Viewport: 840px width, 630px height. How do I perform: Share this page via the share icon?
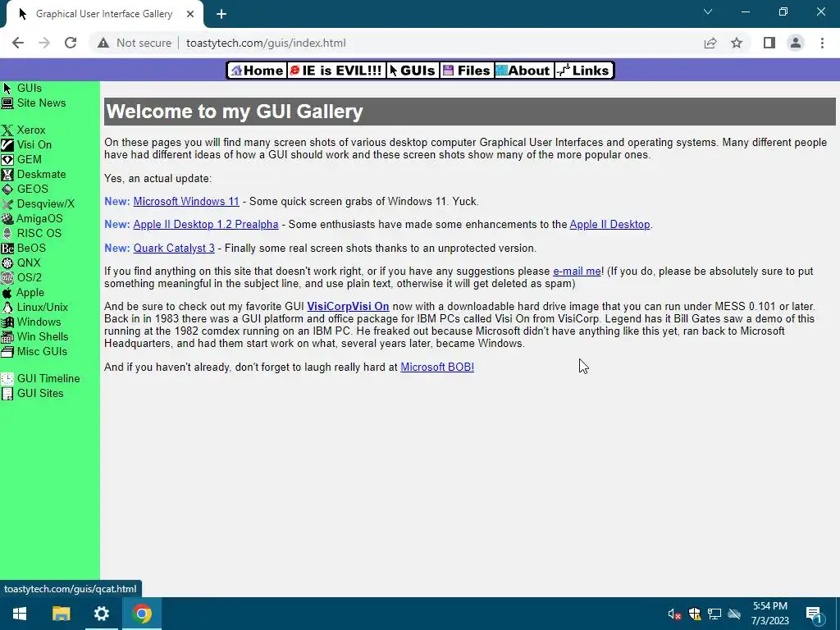pyautogui.click(x=710, y=43)
